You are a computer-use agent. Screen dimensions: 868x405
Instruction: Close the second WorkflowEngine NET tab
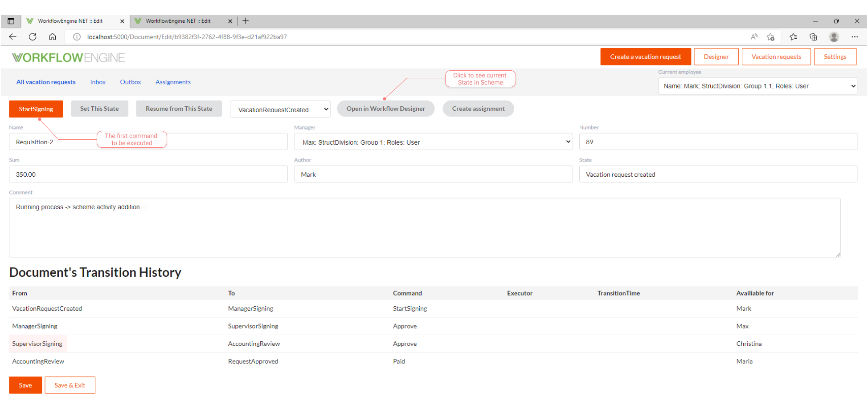pyautogui.click(x=230, y=21)
